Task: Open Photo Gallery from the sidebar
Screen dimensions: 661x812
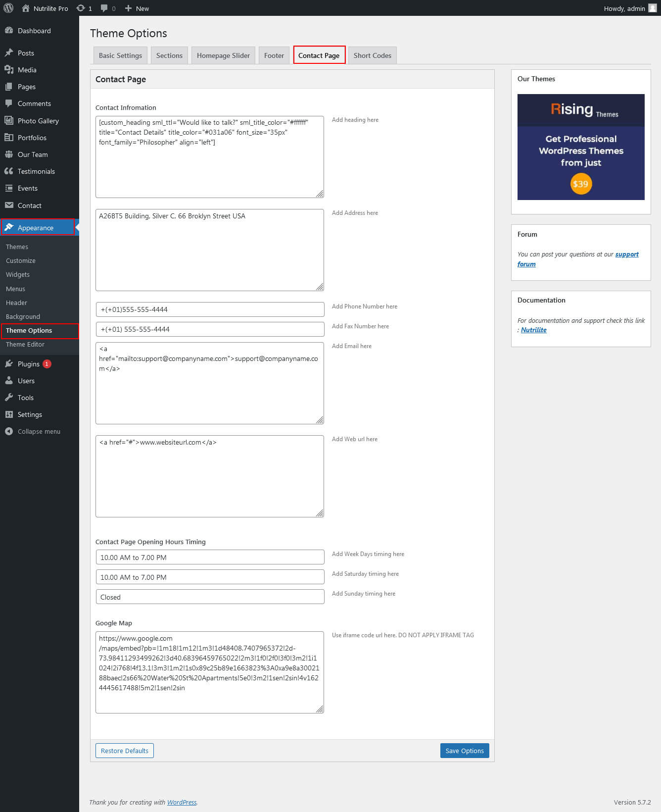Action: 38,121
